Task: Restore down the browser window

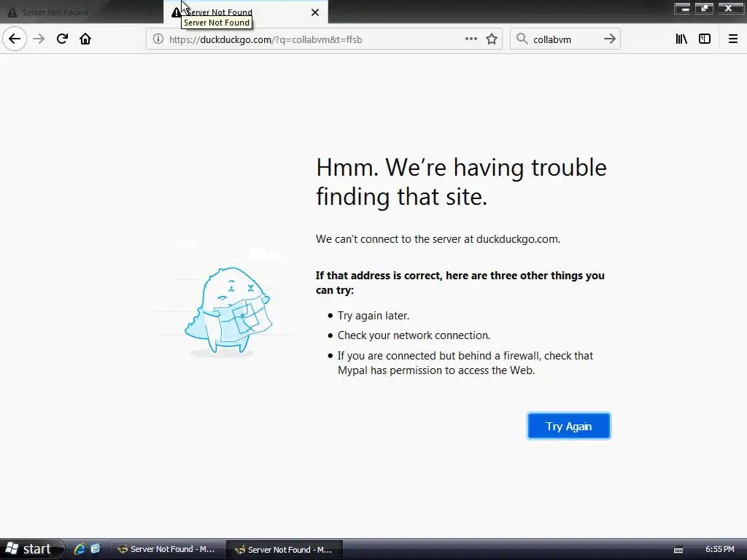Action: point(704,7)
